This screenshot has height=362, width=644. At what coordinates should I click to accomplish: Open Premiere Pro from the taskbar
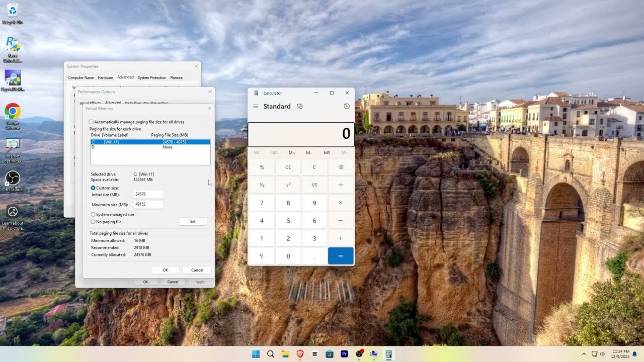coord(345,354)
